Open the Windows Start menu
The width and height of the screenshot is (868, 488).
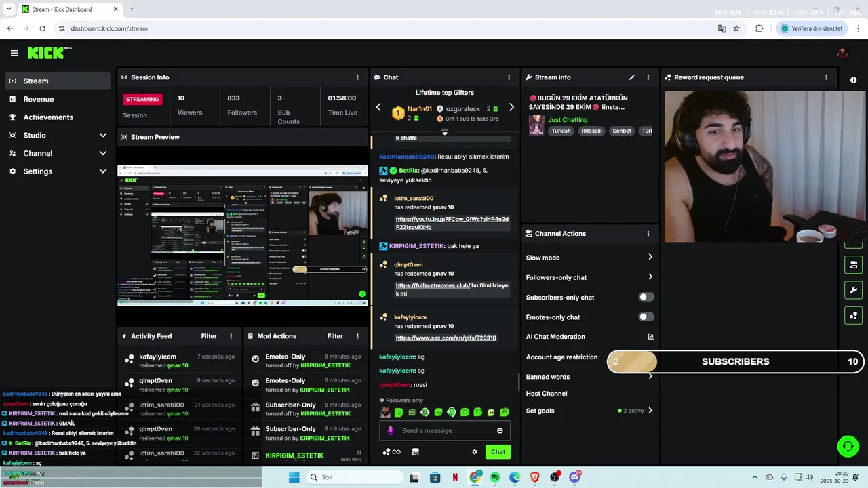click(x=294, y=477)
